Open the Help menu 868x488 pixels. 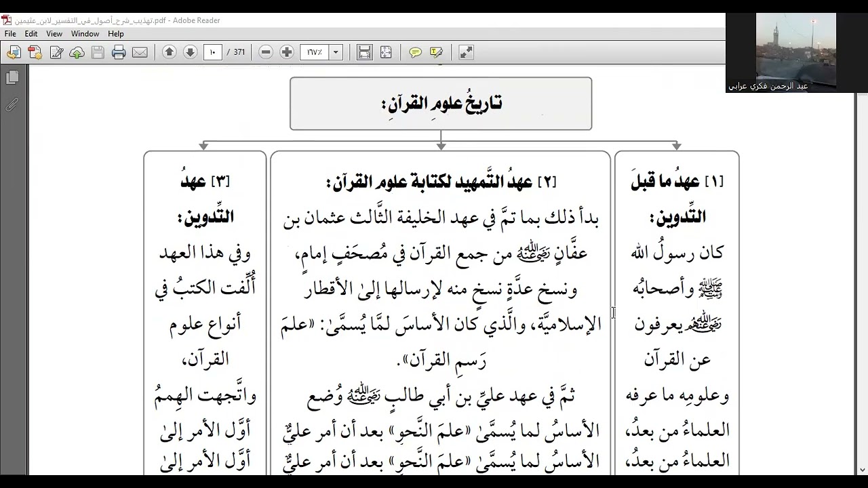(116, 34)
